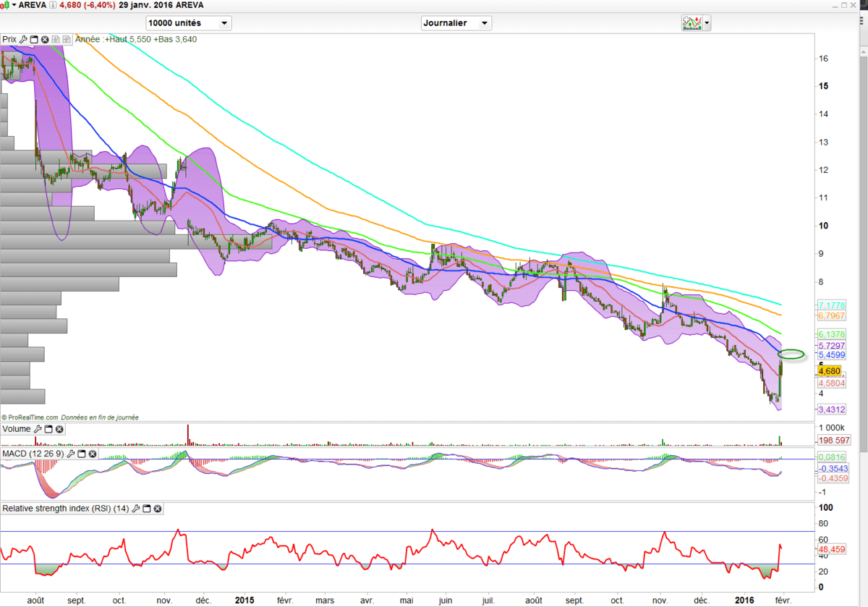
Task: Select the green ellipse drawn on chart
Action: tap(793, 354)
